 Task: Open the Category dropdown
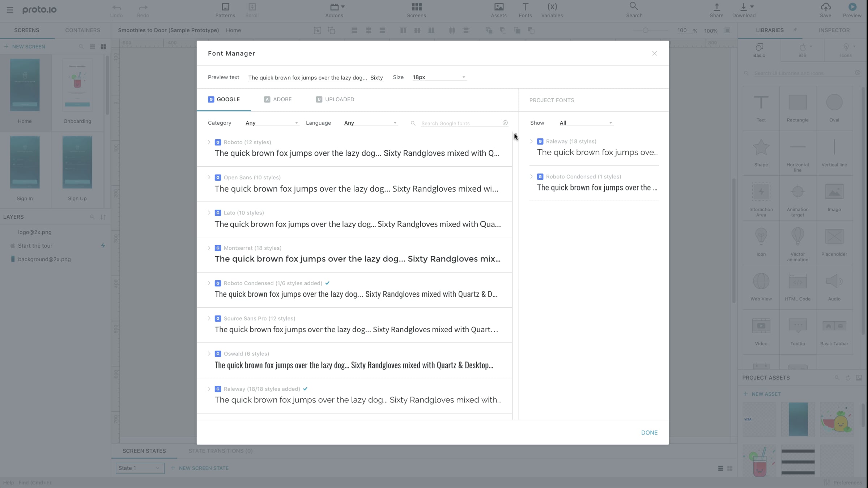click(x=271, y=123)
